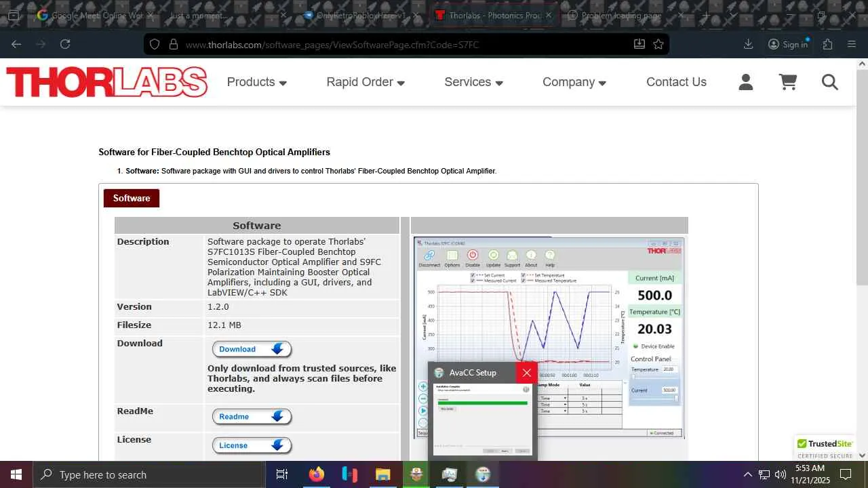Screen dimensions: 868x488
Task: Open the account profile icon
Action: (x=746, y=82)
